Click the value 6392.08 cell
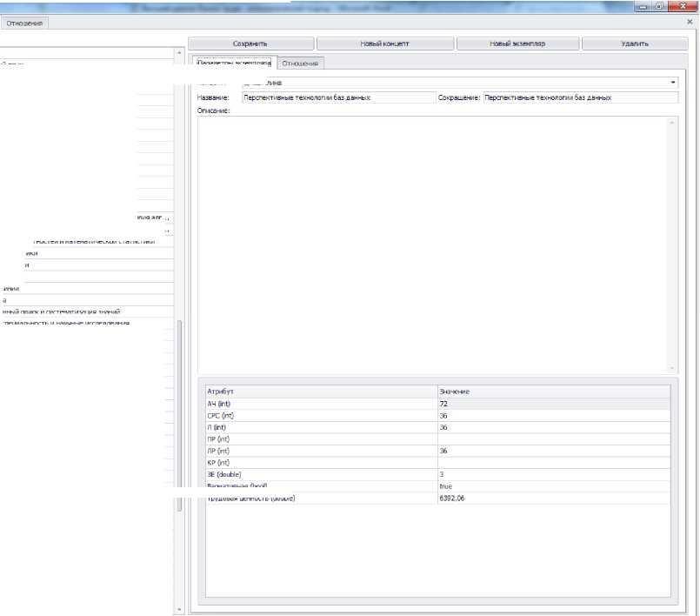This screenshot has height=616, width=700. click(x=554, y=498)
